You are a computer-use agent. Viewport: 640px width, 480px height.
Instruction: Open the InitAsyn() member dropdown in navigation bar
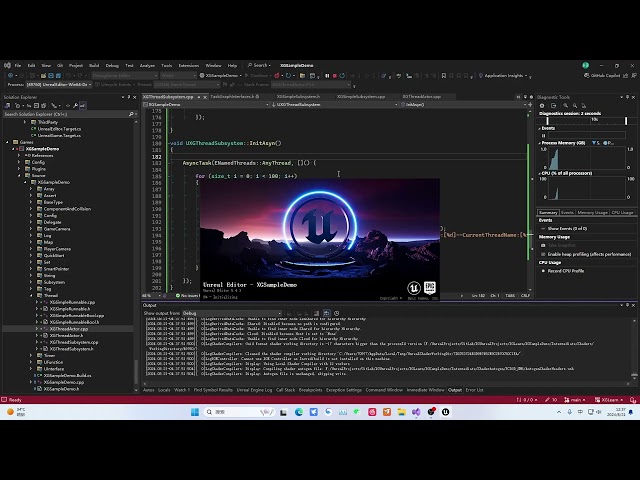coord(463,104)
